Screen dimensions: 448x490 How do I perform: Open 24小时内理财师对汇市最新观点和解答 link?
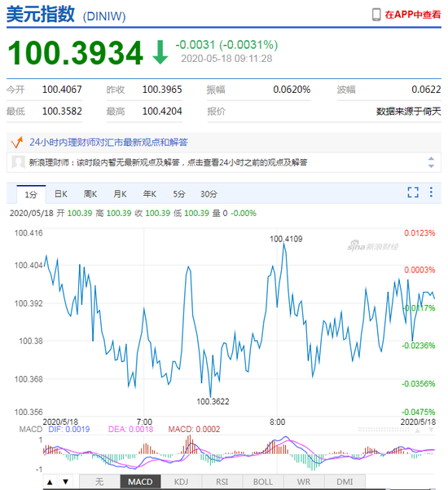108,143
